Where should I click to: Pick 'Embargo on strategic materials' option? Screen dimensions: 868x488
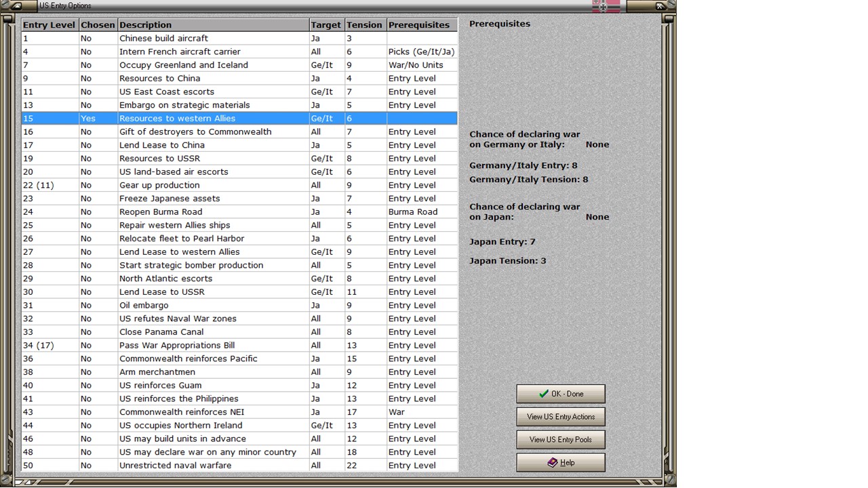tap(239, 105)
